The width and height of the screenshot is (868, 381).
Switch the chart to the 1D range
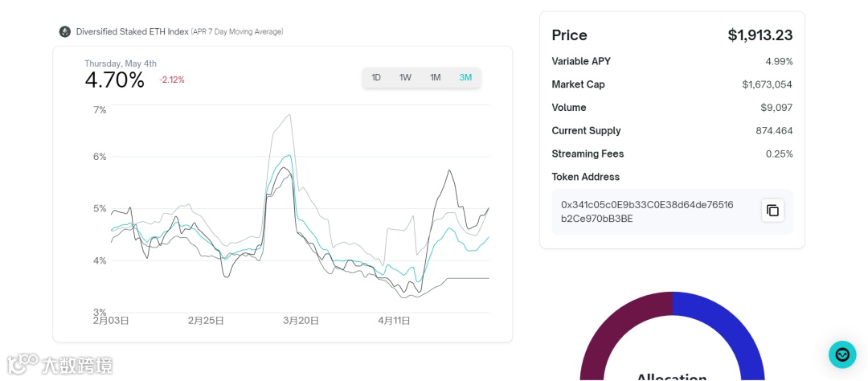point(376,78)
